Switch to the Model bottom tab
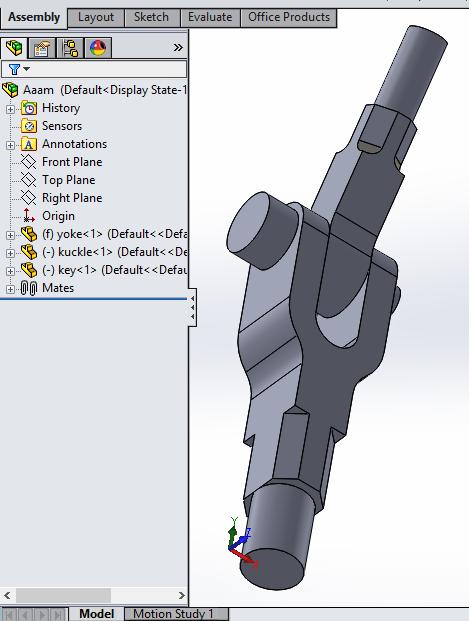 click(97, 614)
